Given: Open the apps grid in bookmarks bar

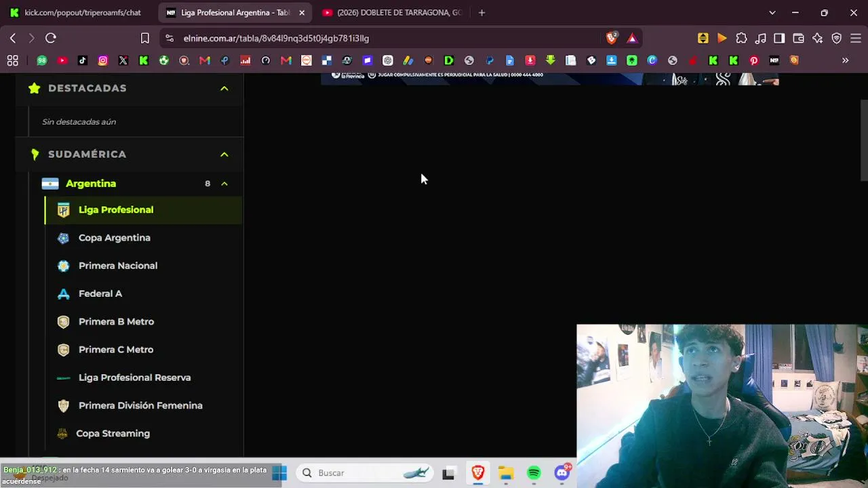Looking at the screenshot, I should click(x=13, y=60).
